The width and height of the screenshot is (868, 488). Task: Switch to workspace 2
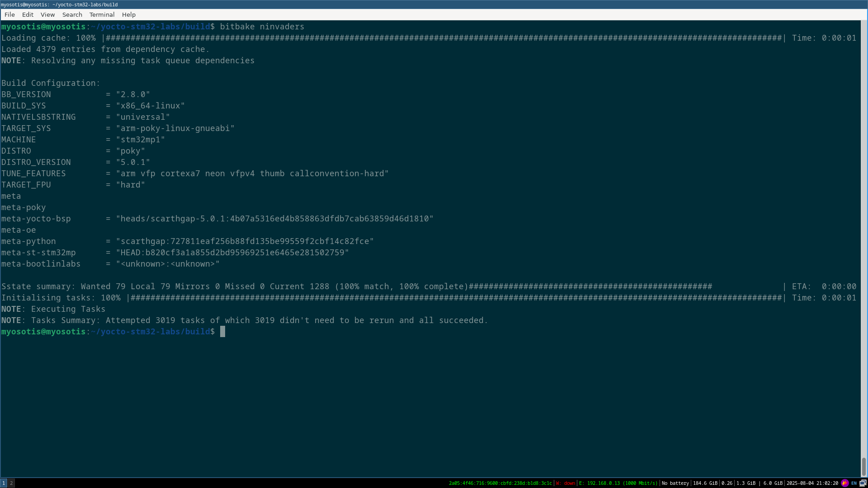pos(11,483)
